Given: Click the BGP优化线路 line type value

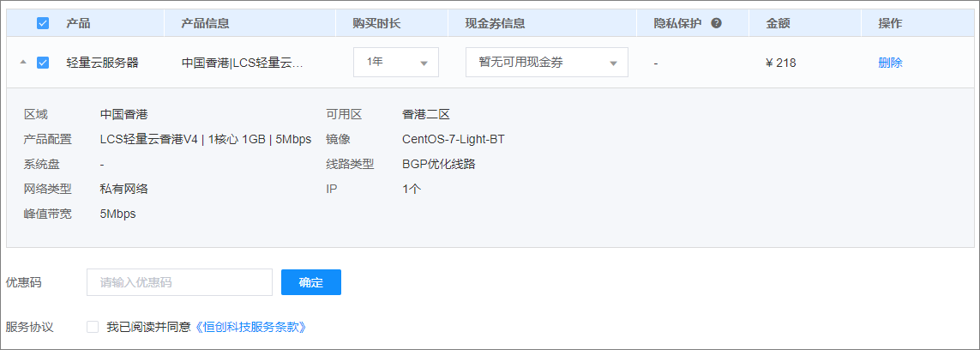Looking at the screenshot, I should coord(439,165).
